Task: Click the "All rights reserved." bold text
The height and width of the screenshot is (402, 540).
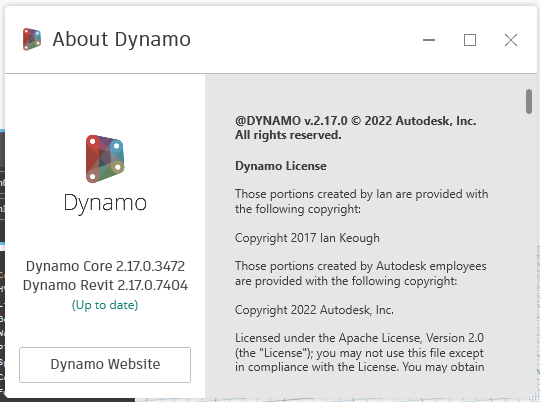Action: coord(288,135)
